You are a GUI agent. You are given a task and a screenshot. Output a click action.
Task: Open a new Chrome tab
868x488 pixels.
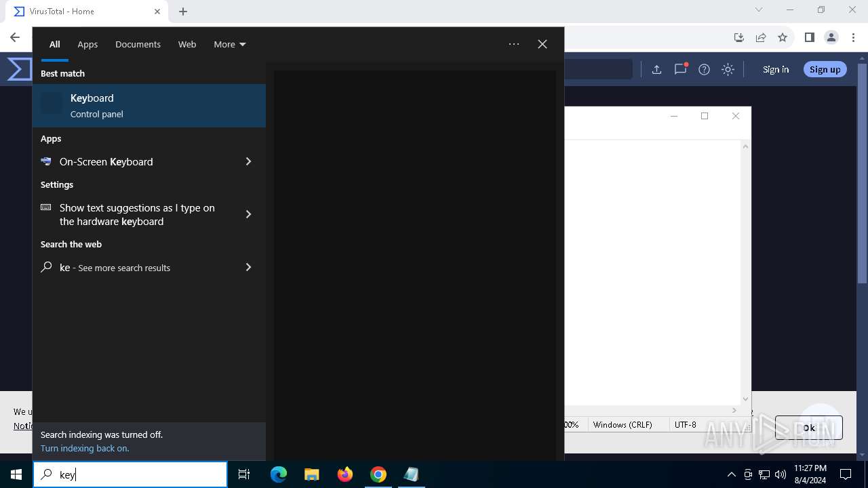click(183, 12)
